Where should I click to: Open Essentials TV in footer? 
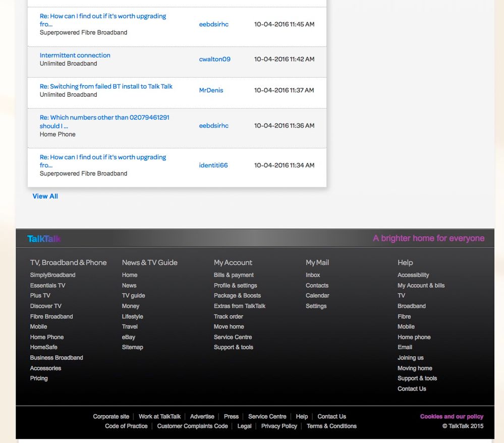(x=47, y=285)
